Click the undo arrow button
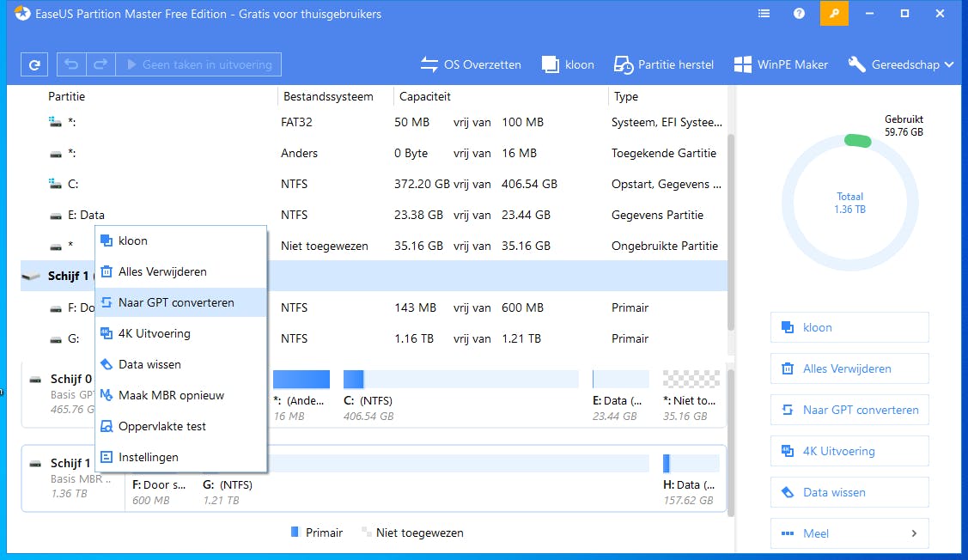The image size is (968, 560). pyautogui.click(x=71, y=64)
